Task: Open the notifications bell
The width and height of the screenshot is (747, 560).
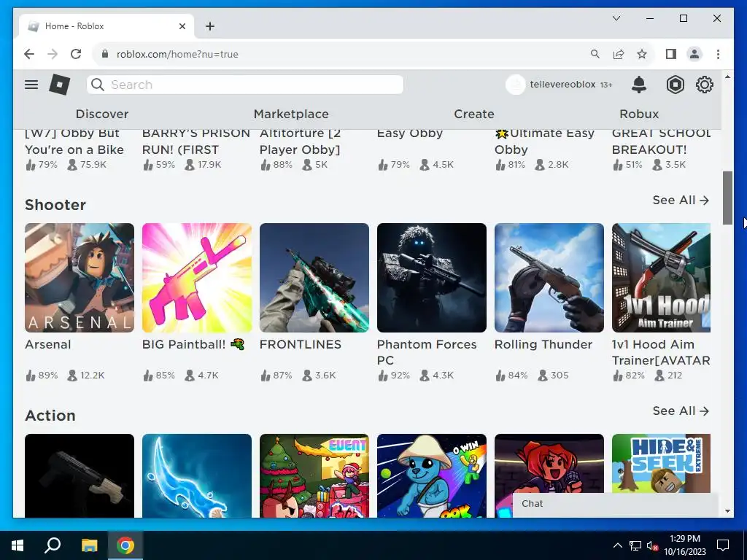Action: [639, 85]
